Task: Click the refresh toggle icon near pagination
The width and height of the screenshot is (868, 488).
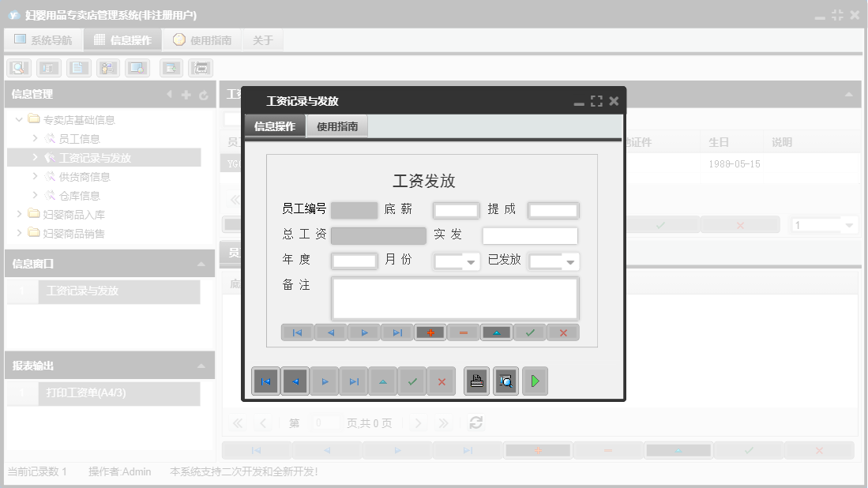Action: 475,423
